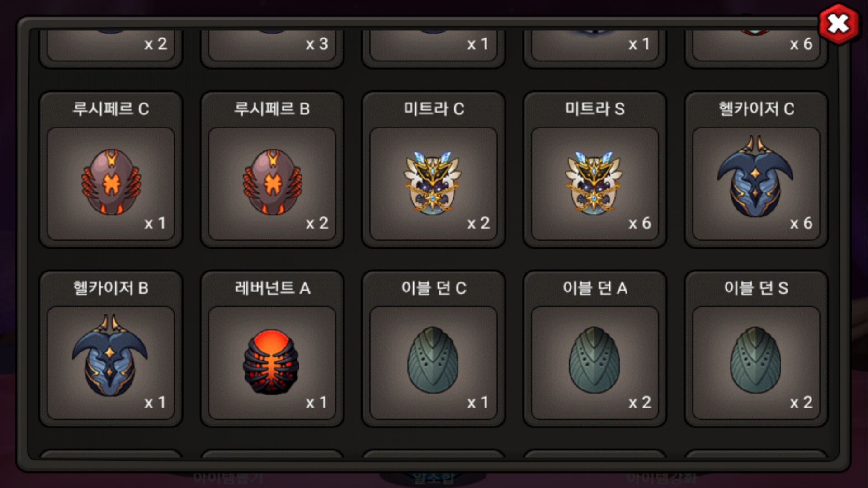Click the 미트라 S card title
The height and width of the screenshot is (488, 868).
coord(594,109)
